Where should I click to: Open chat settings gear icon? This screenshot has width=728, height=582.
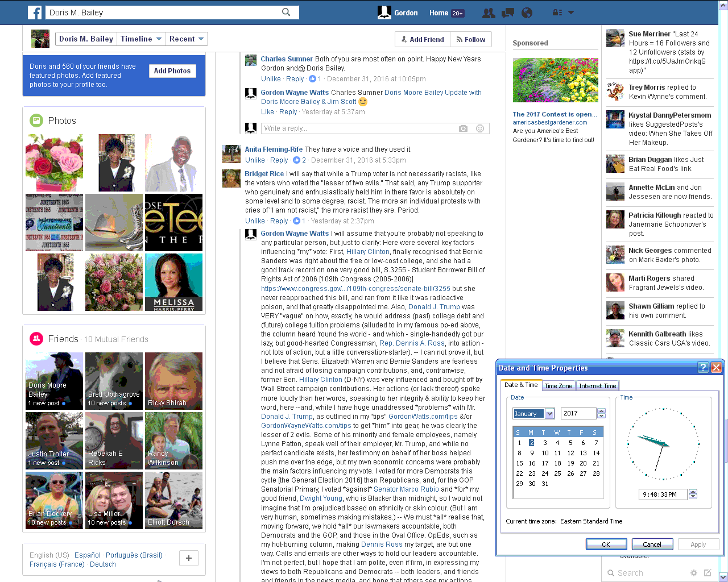(x=693, y=573)
